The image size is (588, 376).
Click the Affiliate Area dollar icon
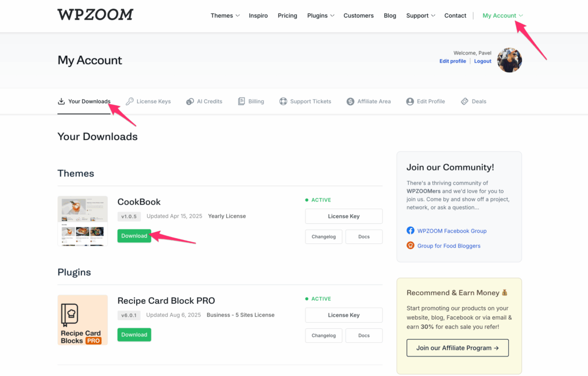[350, 102]
